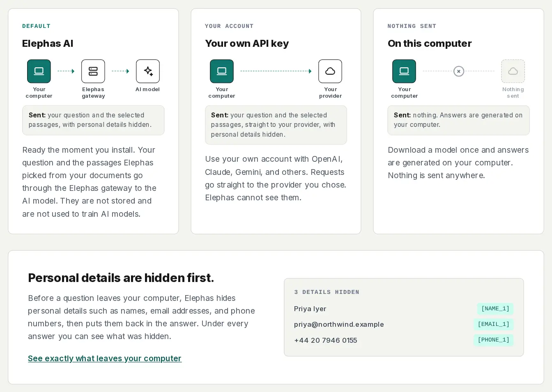Screen dimensions: 552x392
Task: Click the Nothing sent caption under the cloud
Action: point(513,93)
